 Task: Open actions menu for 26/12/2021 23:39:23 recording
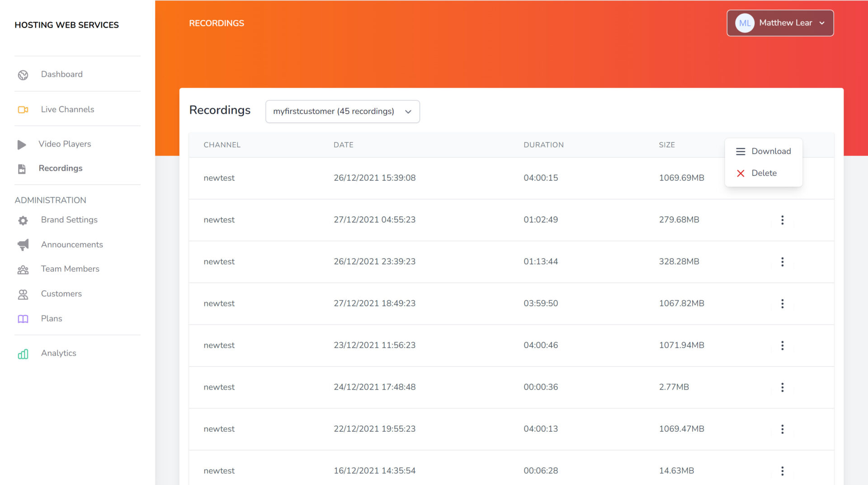[782, 262]
